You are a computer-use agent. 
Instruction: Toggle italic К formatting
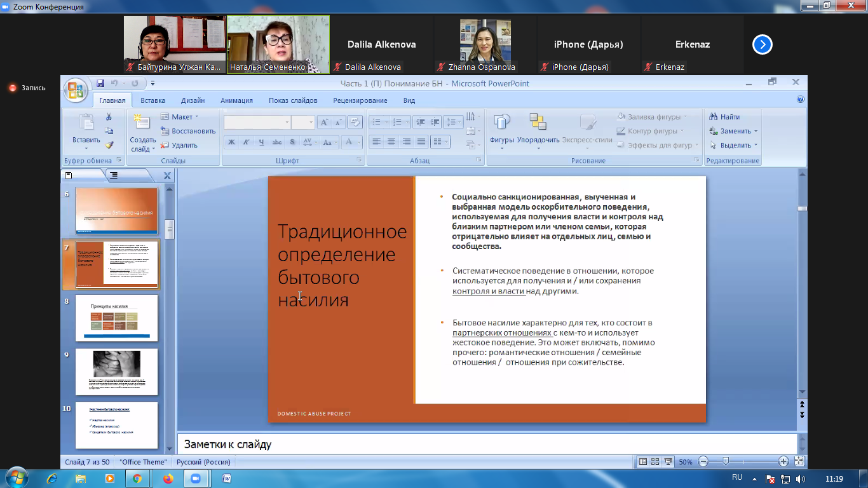click(x=246, y=142)
